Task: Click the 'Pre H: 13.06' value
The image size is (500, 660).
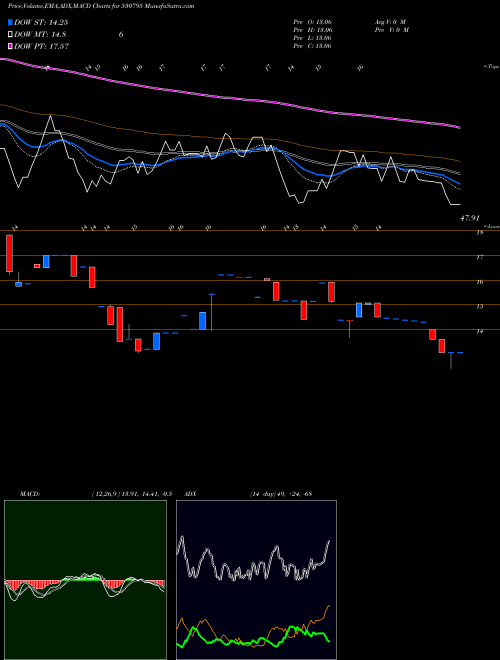Action: [x=313, y=30]
